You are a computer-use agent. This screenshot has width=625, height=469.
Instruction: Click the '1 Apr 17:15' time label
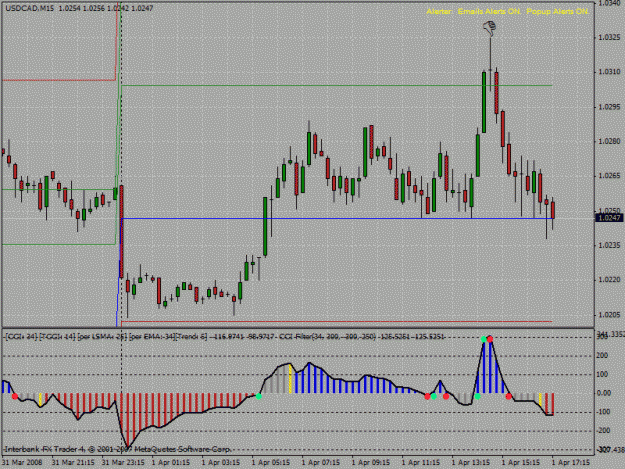(x=571, y=463)
